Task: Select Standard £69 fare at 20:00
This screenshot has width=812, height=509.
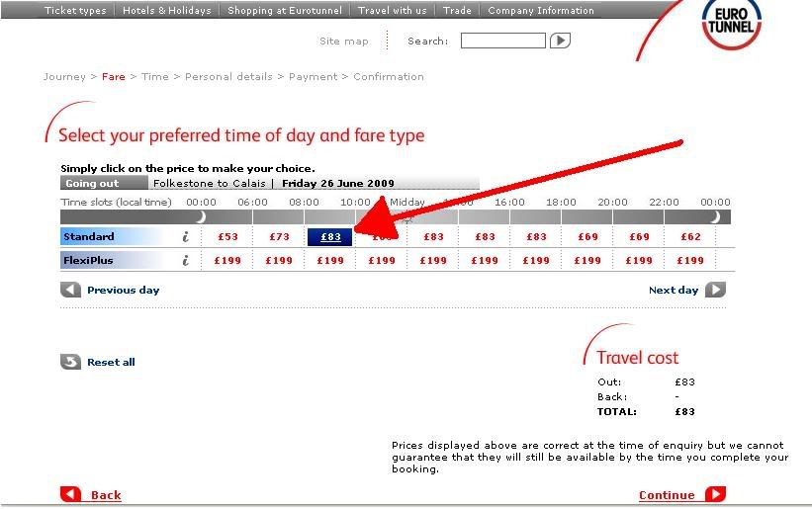Action: [639, 237]
